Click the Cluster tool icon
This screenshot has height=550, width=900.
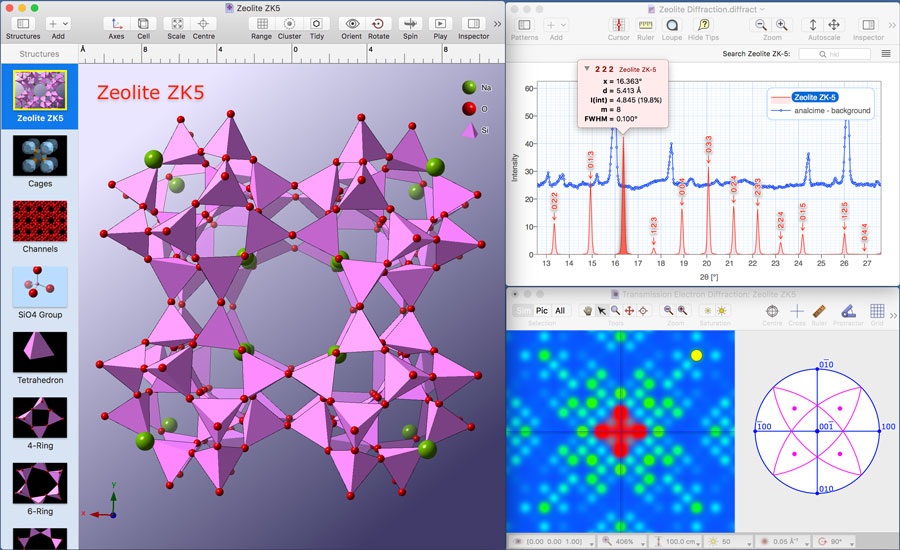click(289, 23)
